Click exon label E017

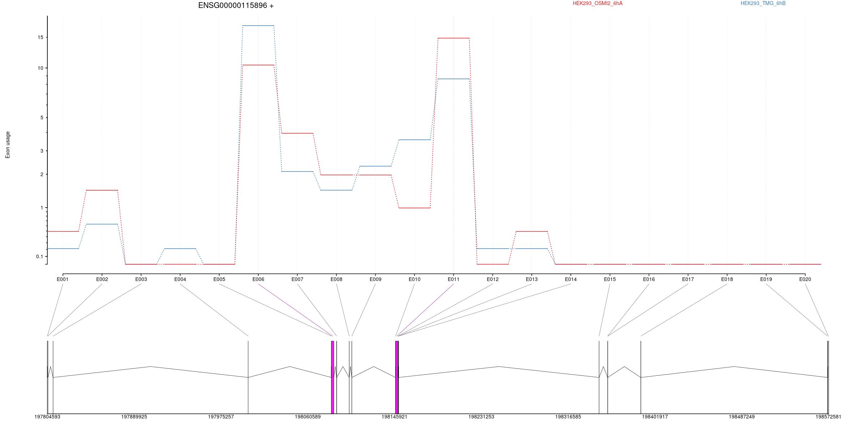point(688,279)
